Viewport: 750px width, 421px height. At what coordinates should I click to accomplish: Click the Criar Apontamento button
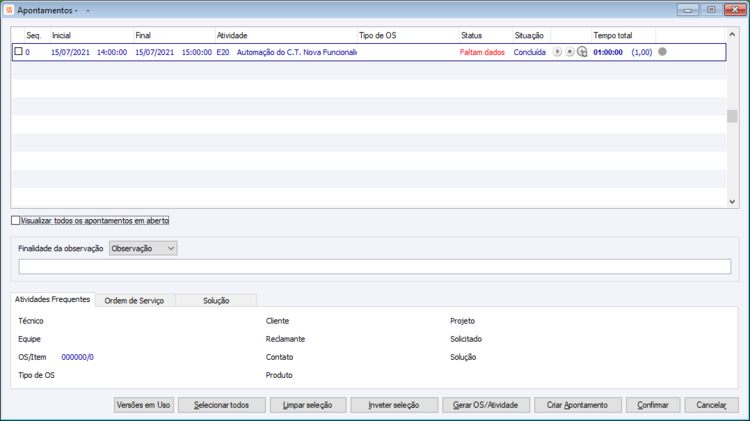(577, 405)
